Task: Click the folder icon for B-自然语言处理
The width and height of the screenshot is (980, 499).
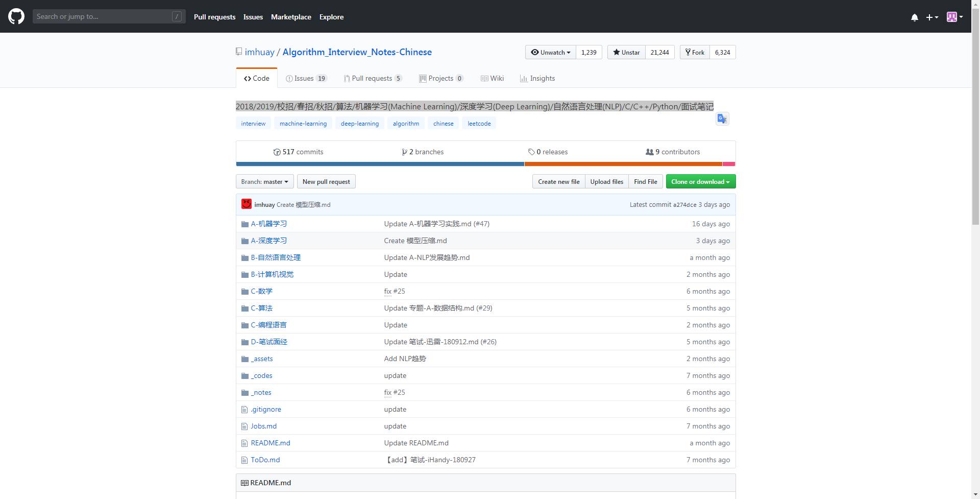Action: [x=245, y=258]
